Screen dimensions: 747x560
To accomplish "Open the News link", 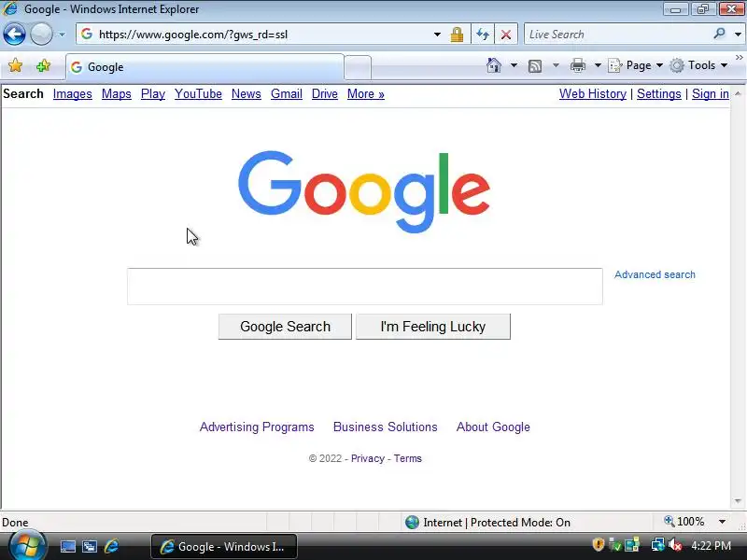I will pyautogui.click(x=247, y=94).
